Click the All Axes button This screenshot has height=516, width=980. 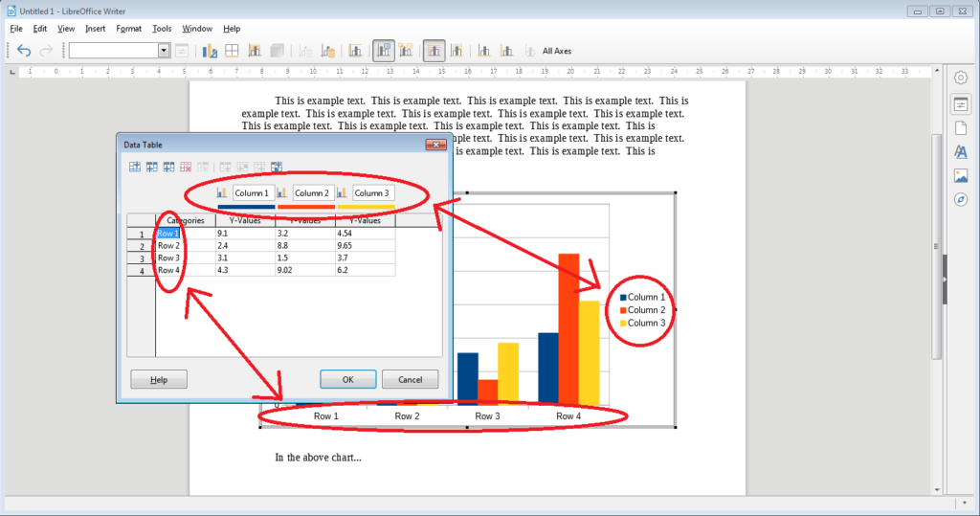coord(557,51)
